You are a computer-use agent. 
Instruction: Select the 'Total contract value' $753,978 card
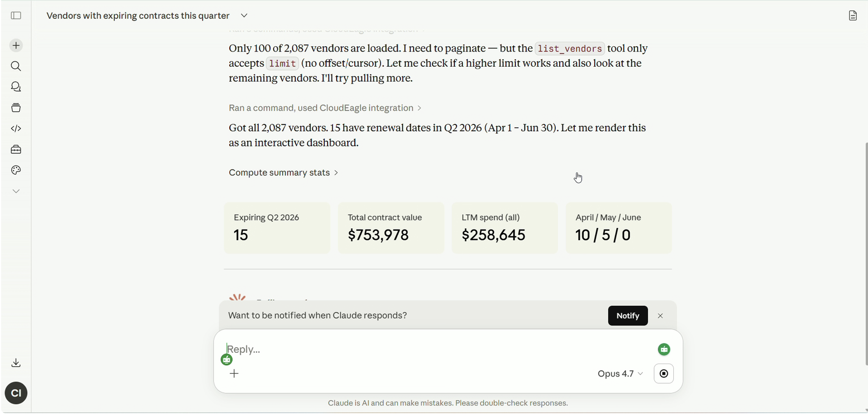pos(391,228)
